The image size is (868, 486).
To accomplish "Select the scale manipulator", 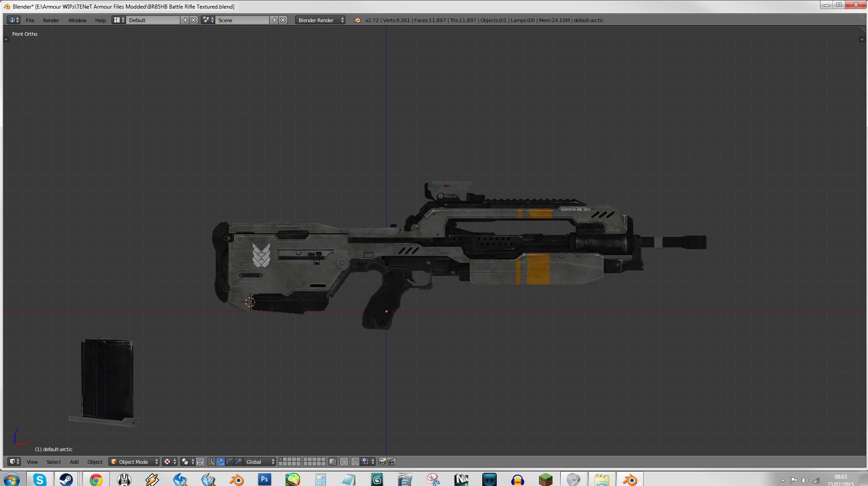I will point(238,462).
